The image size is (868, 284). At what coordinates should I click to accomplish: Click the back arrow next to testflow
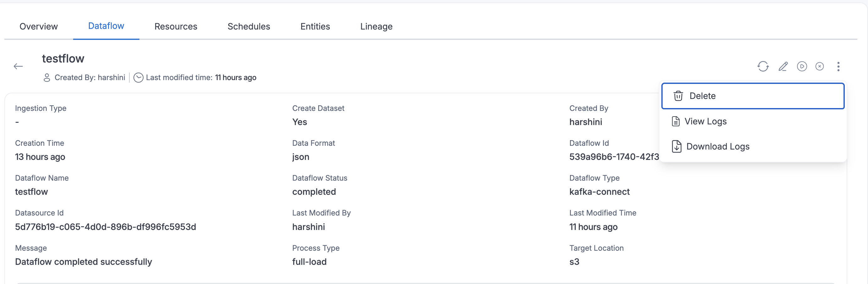[x=18, y=66]
